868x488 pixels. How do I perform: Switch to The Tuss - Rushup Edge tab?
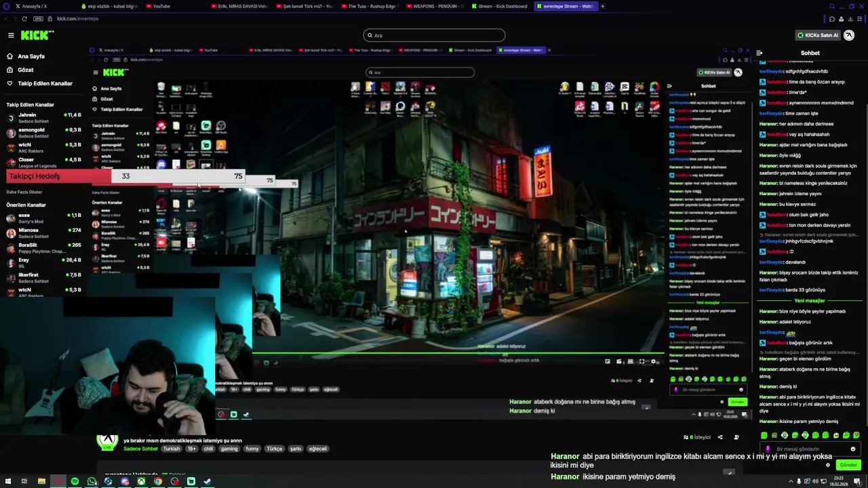370,6
